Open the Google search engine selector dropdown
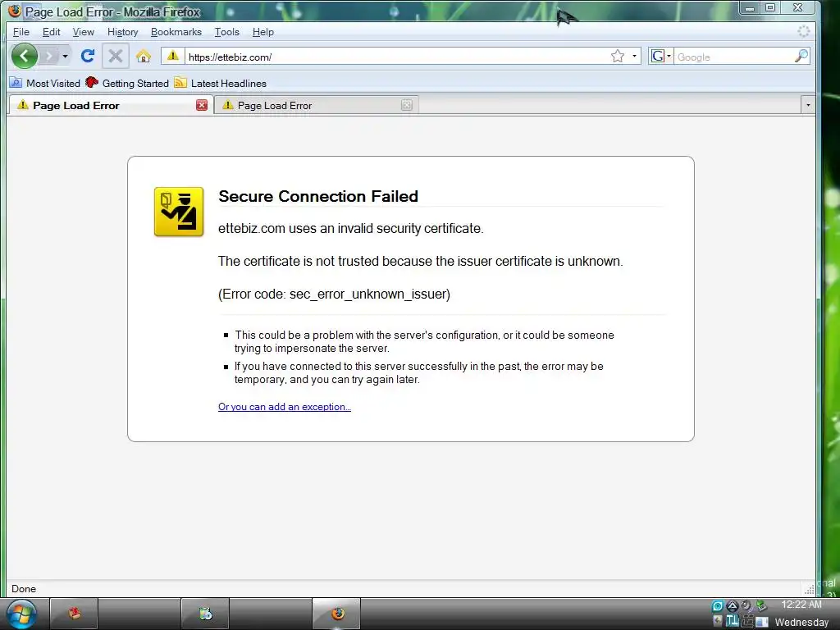Screen dimensions: 840x630 [x=660, y=57]
